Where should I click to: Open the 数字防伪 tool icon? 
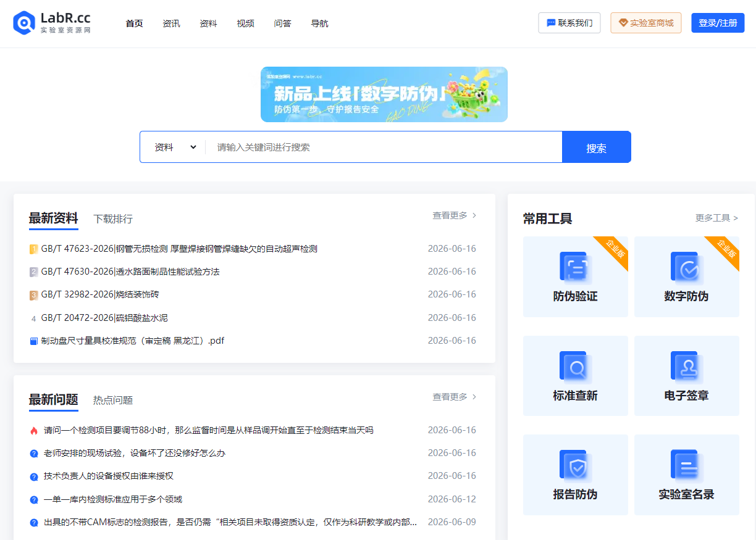(687, 267)
